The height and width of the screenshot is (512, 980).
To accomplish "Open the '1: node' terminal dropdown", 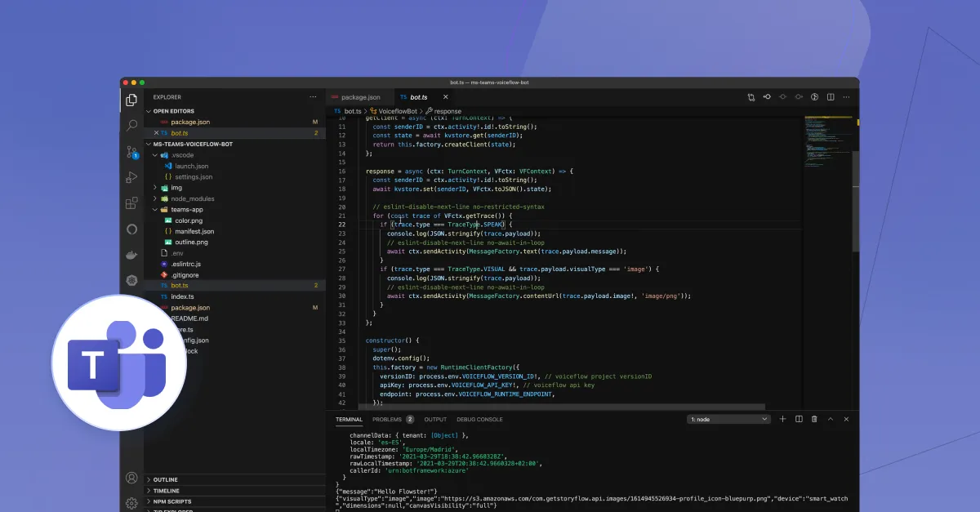I will (x=728, y=419).
